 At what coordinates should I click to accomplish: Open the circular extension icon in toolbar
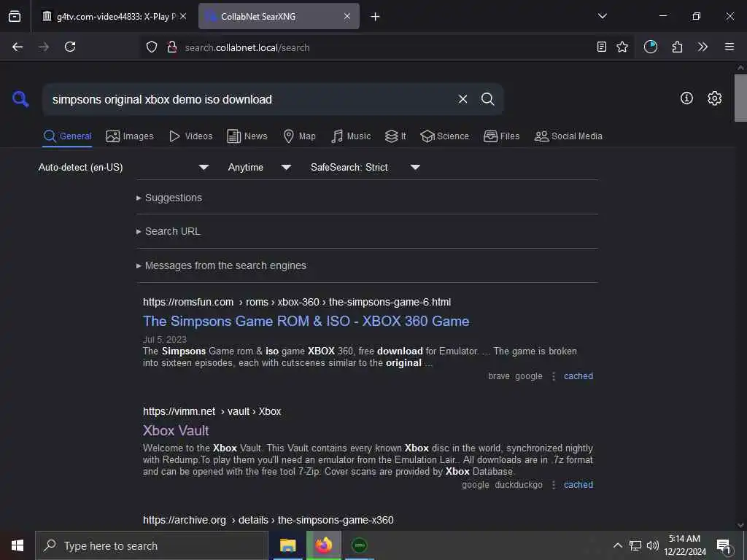coord(650,47)
